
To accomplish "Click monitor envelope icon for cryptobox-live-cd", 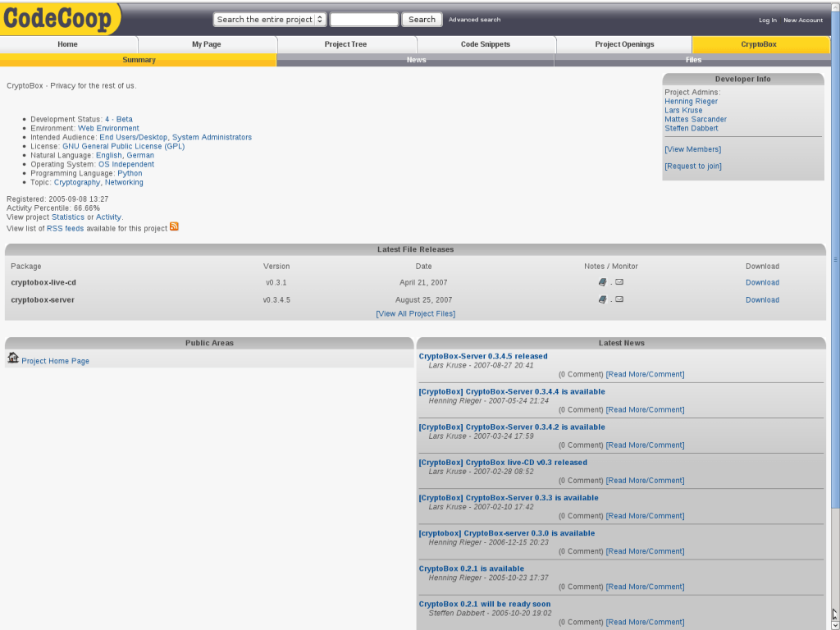I will click(x=619, y=282).
